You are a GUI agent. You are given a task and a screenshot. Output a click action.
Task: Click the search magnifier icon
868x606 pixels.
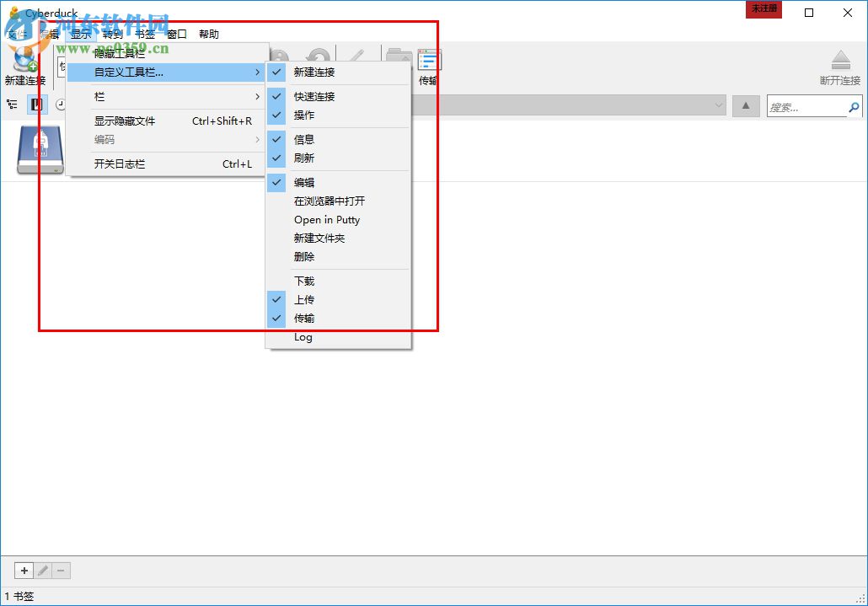coord(855,106)
